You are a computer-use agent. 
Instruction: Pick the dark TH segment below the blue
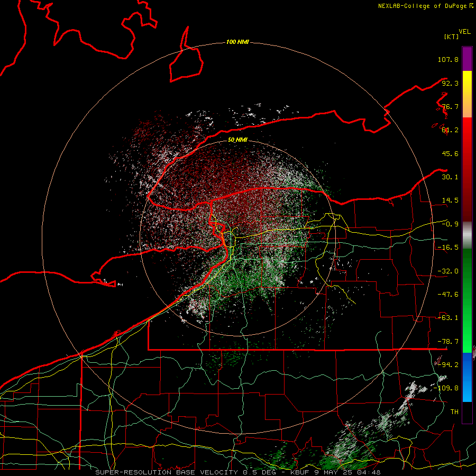[467, 412]
